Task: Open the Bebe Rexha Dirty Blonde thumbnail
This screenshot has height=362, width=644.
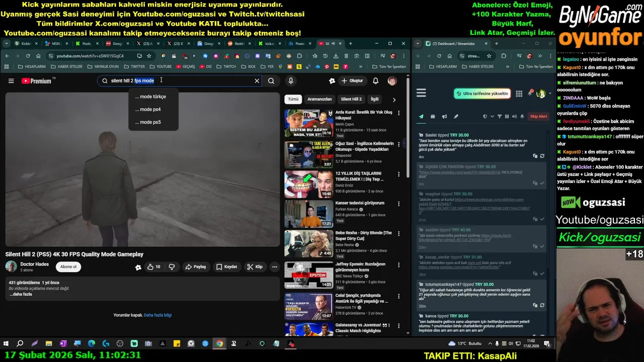Action: [x=308, y=244]
